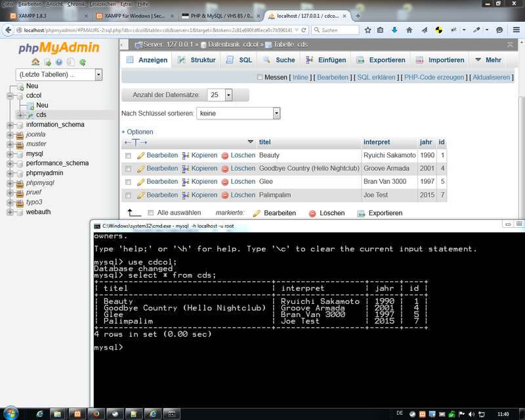Open the phpMyAdmin documentation help icon
The height and width of the screenshot is (420, 525).
point(59,62)
